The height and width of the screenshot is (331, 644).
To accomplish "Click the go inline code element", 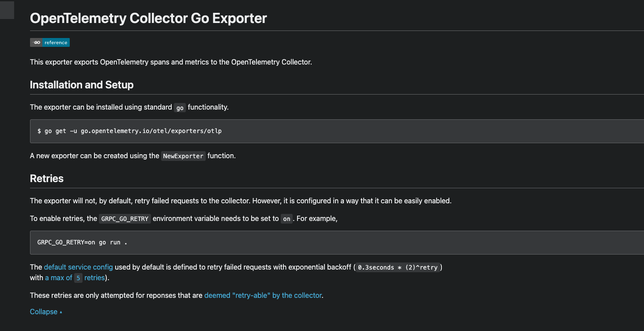I will (x=179, y=107).
